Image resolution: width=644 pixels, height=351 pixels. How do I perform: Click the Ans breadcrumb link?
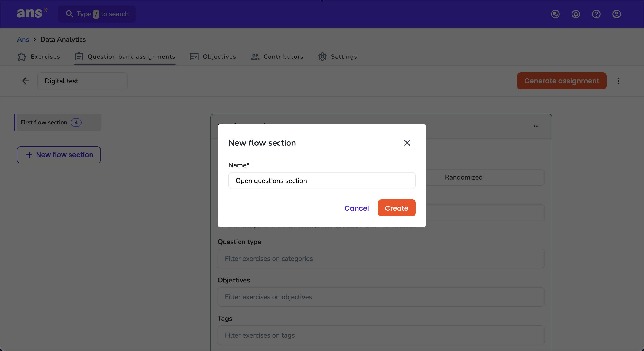tap(23, 39)
